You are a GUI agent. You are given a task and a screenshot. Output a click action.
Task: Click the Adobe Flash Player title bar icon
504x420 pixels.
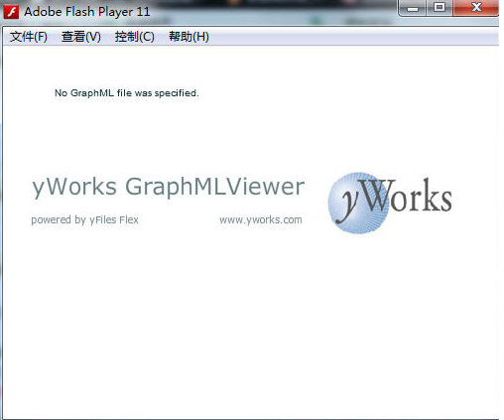click(x=11, y=12)
